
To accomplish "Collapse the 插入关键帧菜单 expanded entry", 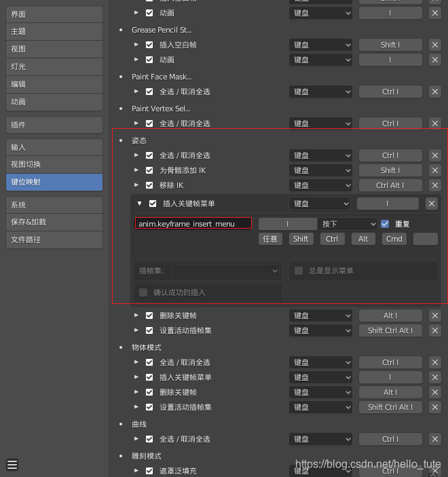I will click(139, 204).
